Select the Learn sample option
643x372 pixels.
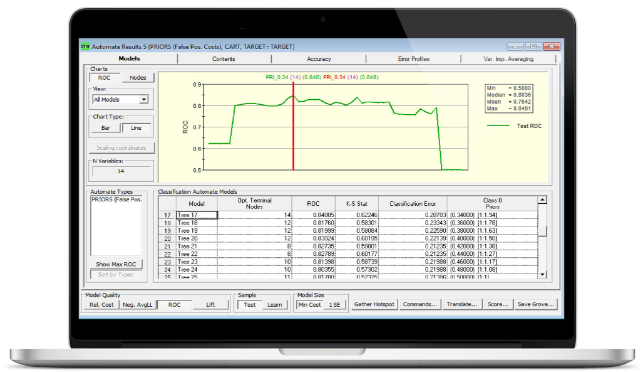coord(275,305)
